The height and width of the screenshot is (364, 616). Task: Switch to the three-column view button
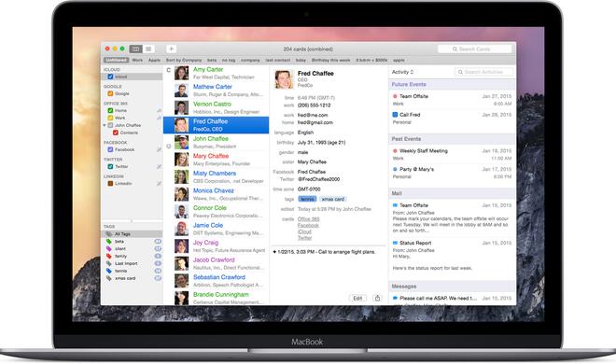pyautogui.click(x=135, y=49)
